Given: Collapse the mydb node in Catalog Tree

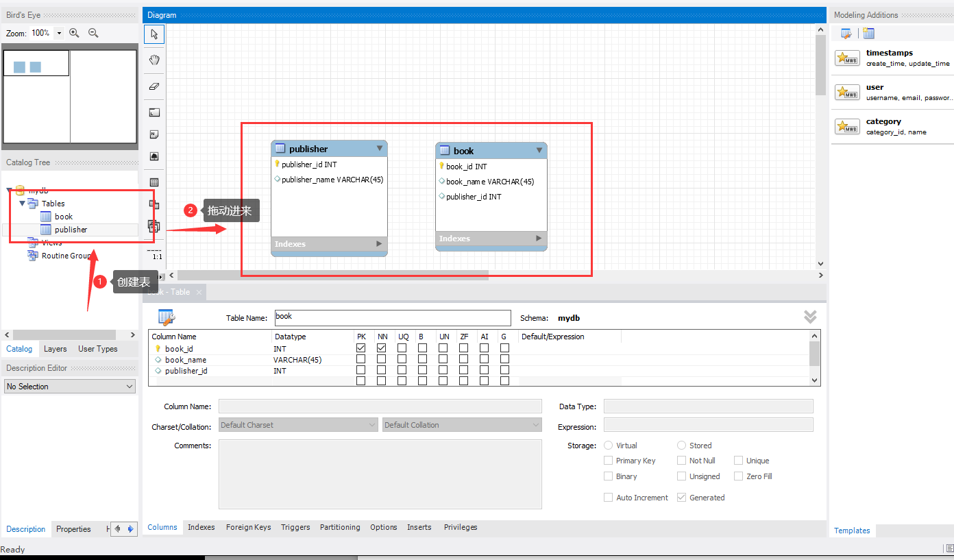Looking at the screenshot, I should tap(7, 190).
